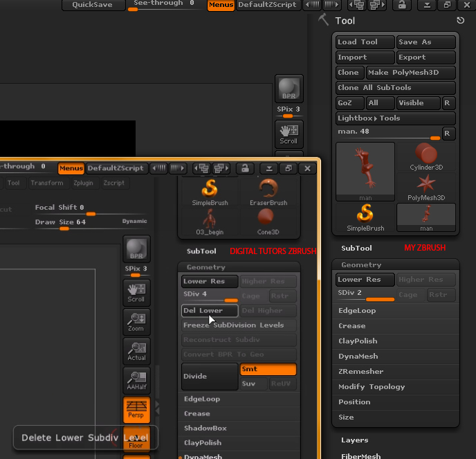Click next layout icon in Digital Tutors window
476x459 pixels.
pyautogui.click(x=221, y=168)
